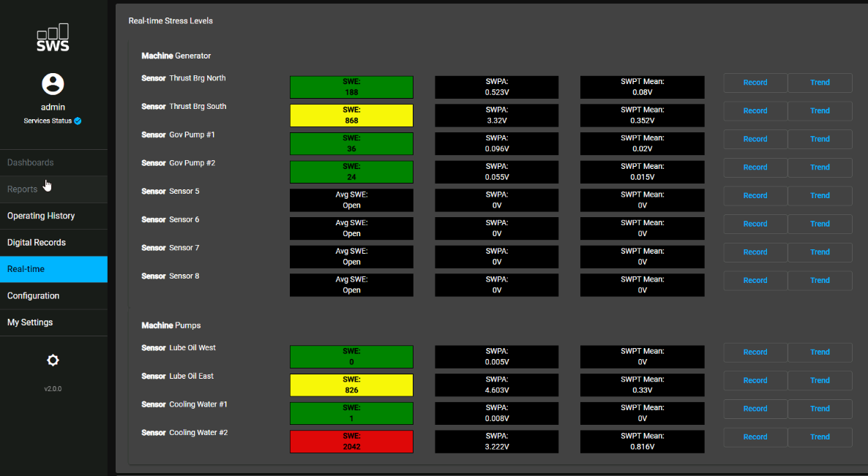Click the admin user avatar icon
This screenshot has height=476, width=868.
pyautogui.click(x=53, y=84)
